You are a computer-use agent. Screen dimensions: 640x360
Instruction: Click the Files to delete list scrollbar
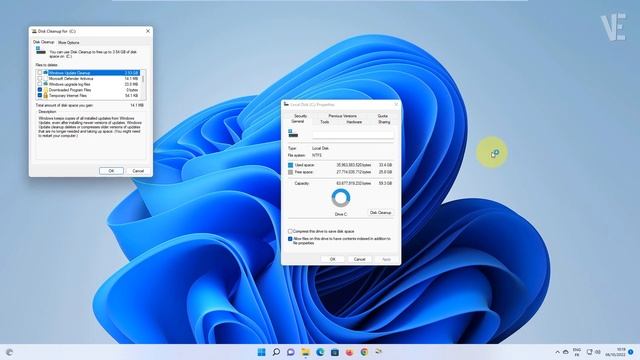click(143, 84)
